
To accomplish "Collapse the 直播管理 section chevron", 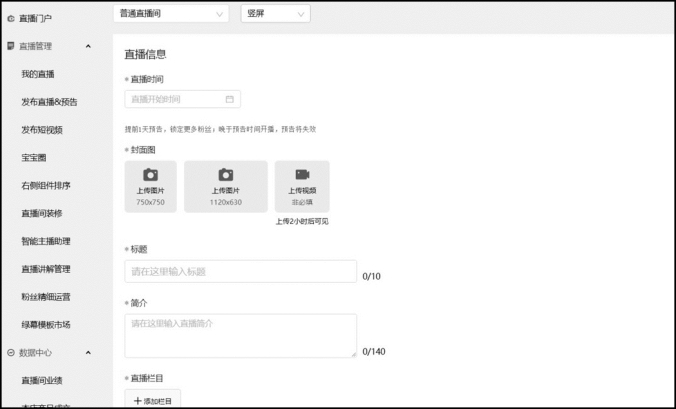I will (88, 46).
